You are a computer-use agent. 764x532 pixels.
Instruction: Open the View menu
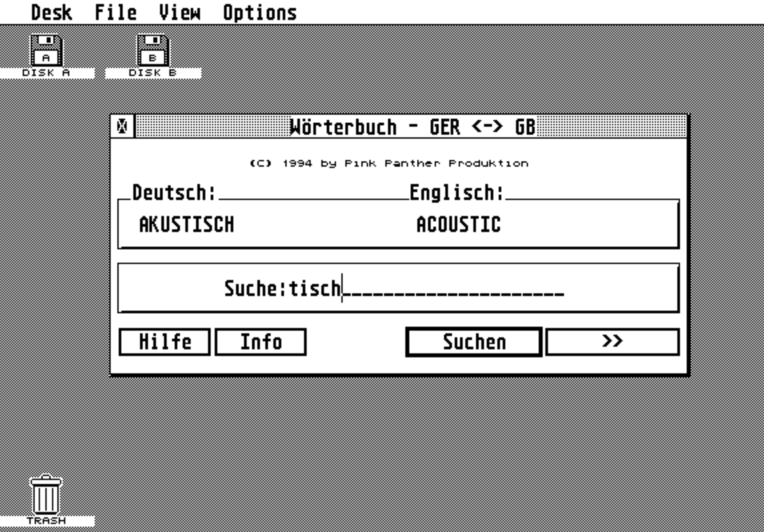[179, 13]
